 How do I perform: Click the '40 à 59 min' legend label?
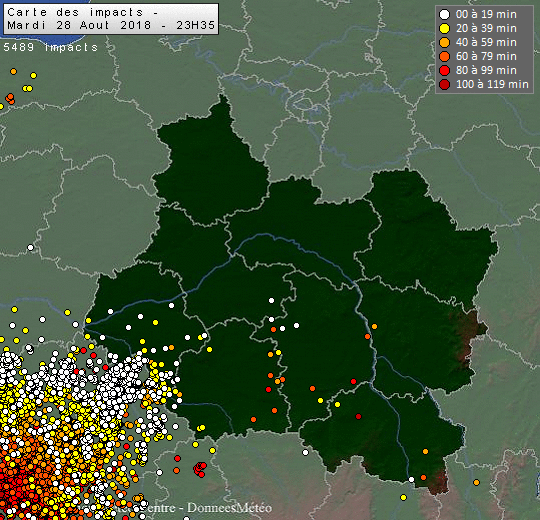coord(486,42)
